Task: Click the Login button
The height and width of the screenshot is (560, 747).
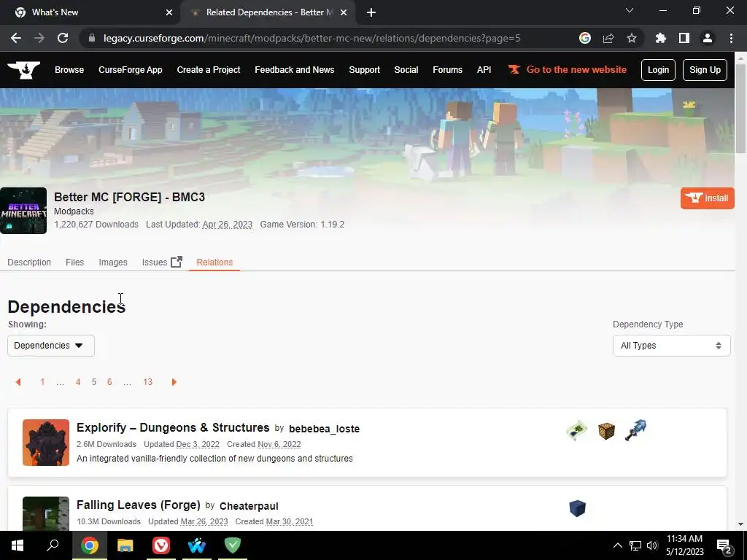Action: (x=658, y=70)
